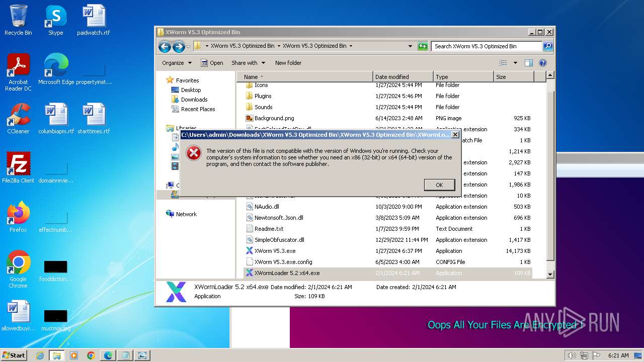644x362 pixels.
Task: Select Network in the navigation pane
Action: (181, 214)
